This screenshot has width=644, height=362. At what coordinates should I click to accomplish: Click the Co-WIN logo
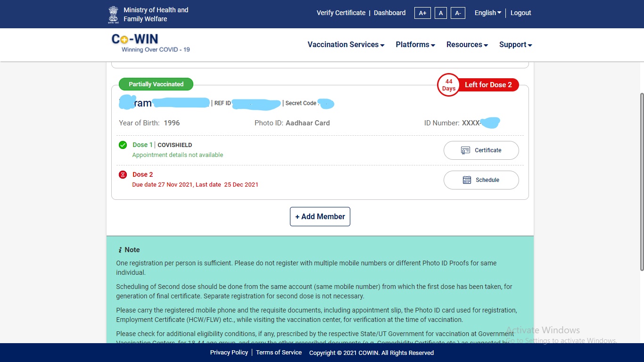pyautogui.click(x=151, y=43)
